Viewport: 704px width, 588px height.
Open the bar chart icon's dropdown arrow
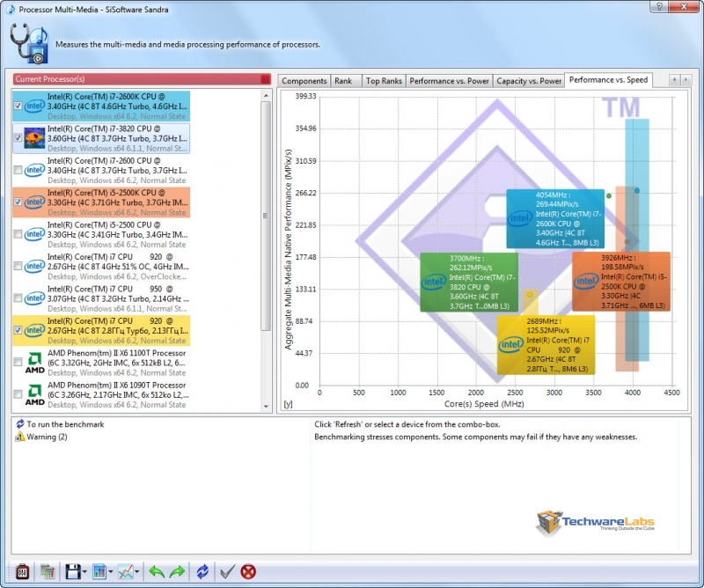tap(111, 572)
